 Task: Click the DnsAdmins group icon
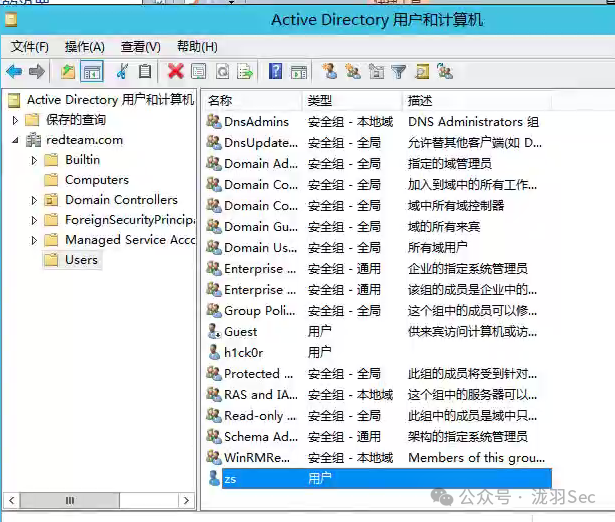(214, 121)
